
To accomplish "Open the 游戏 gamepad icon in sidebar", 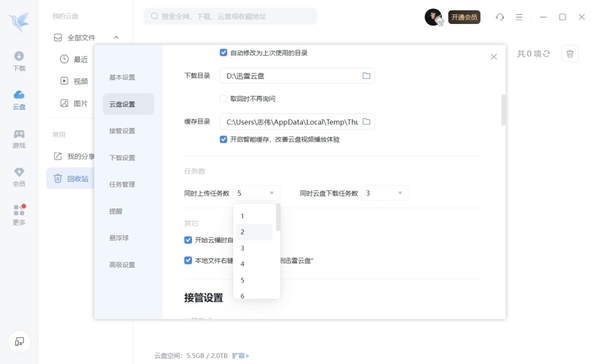I will point(19,138).
